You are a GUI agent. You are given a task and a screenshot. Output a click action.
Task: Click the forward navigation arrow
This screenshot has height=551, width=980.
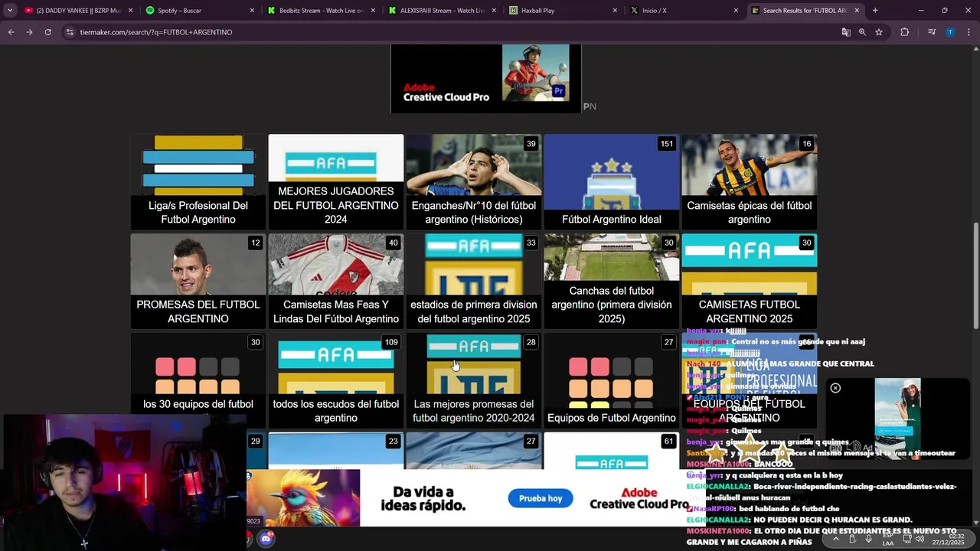(x=29, y=32)
